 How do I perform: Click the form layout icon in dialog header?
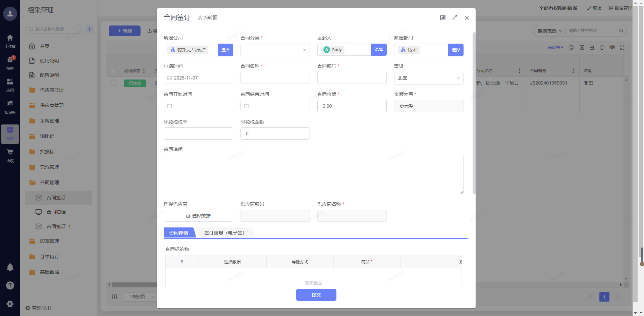[x=443, y=18]
